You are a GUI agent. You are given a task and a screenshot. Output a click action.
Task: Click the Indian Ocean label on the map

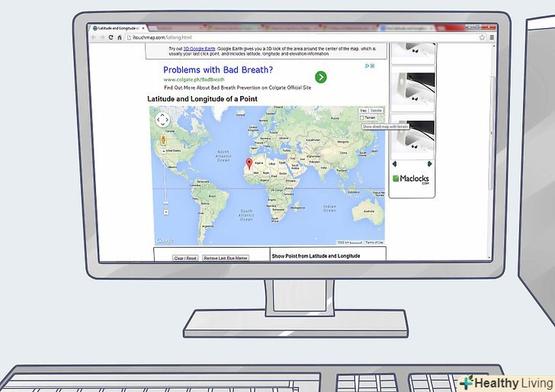[x=329, y=208]
